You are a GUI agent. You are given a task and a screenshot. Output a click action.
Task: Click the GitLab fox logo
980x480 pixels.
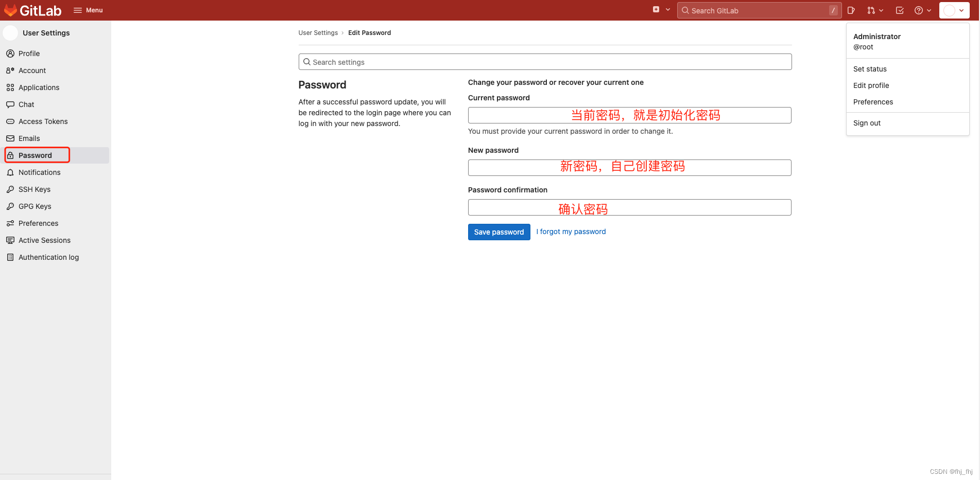(10, 10)
